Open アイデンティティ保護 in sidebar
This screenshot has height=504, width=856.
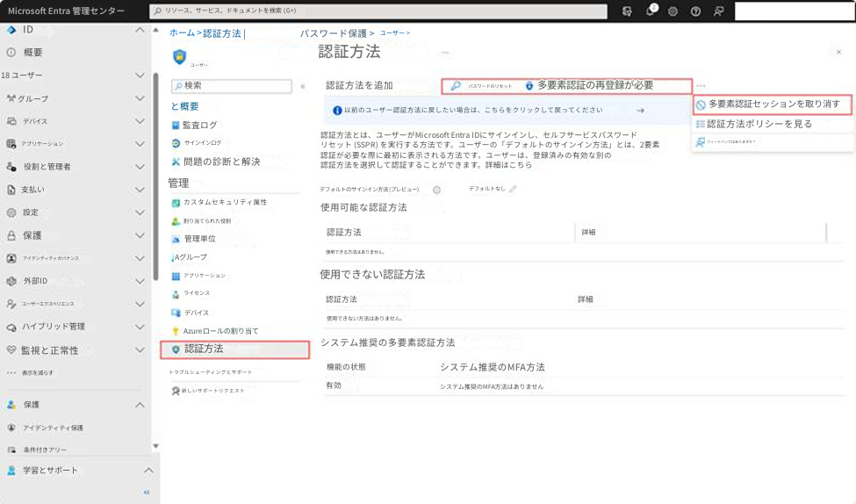[x=53, y=428]
